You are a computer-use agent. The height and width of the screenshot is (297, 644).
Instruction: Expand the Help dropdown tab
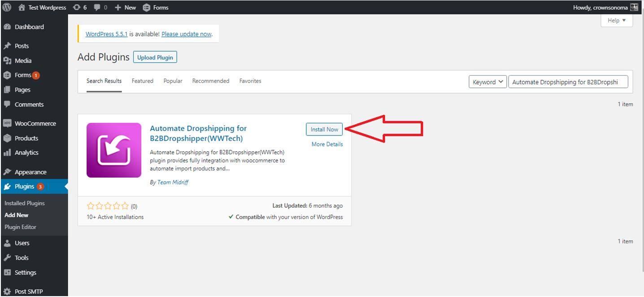tap(617, 21)
